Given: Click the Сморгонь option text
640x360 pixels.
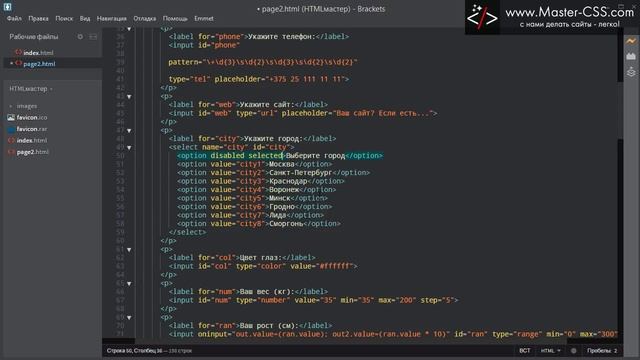Looking at the screenshot, I should tap(286, 224).
